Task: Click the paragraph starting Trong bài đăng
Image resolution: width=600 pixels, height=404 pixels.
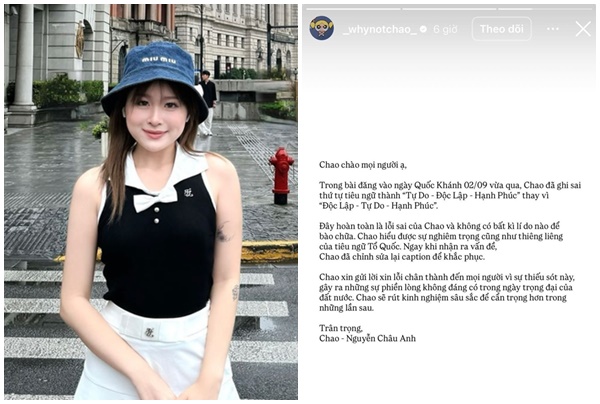Action: (x=450, y=195)
